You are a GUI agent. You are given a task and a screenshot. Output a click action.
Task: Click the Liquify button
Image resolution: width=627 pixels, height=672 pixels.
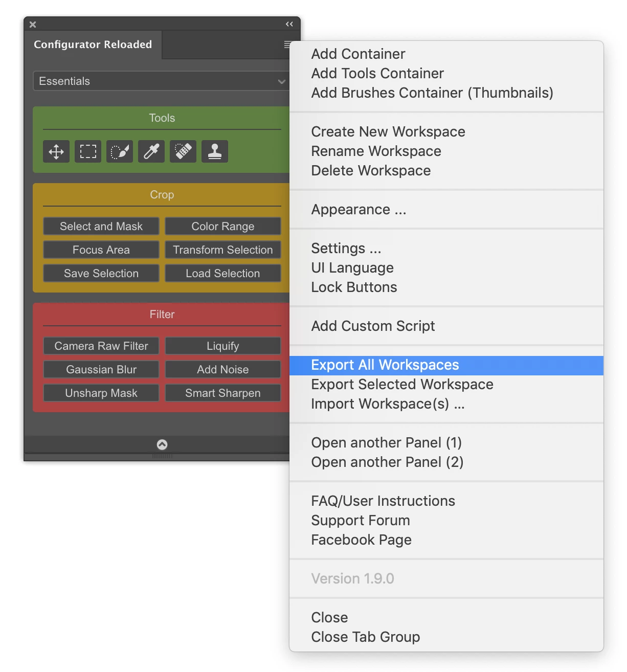223,346
